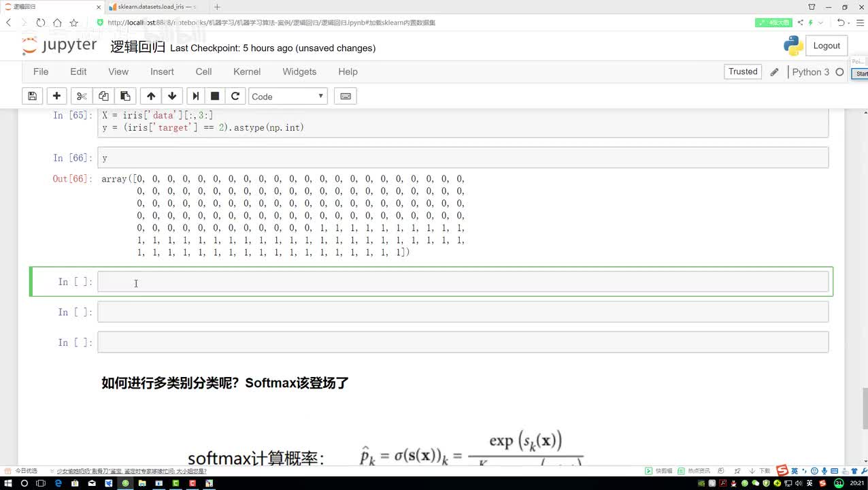
Task: Click the third empty code cell
Action: 463,342
